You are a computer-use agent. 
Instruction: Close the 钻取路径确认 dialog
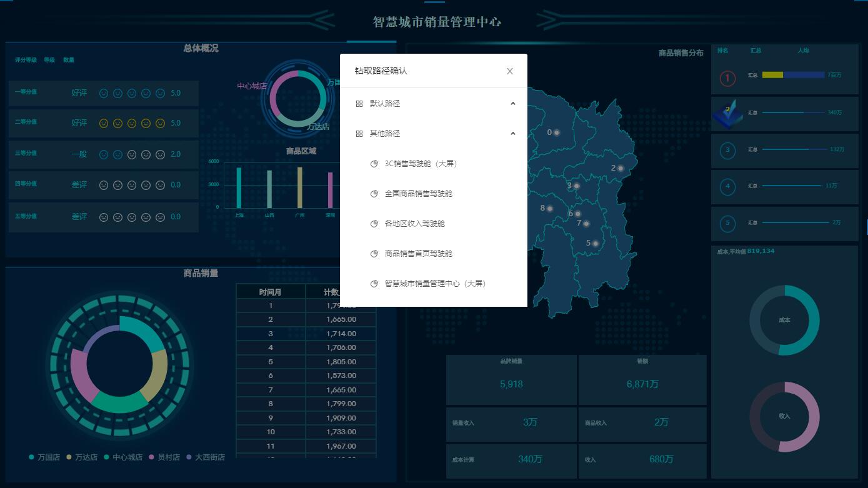[x=510, y=71]
